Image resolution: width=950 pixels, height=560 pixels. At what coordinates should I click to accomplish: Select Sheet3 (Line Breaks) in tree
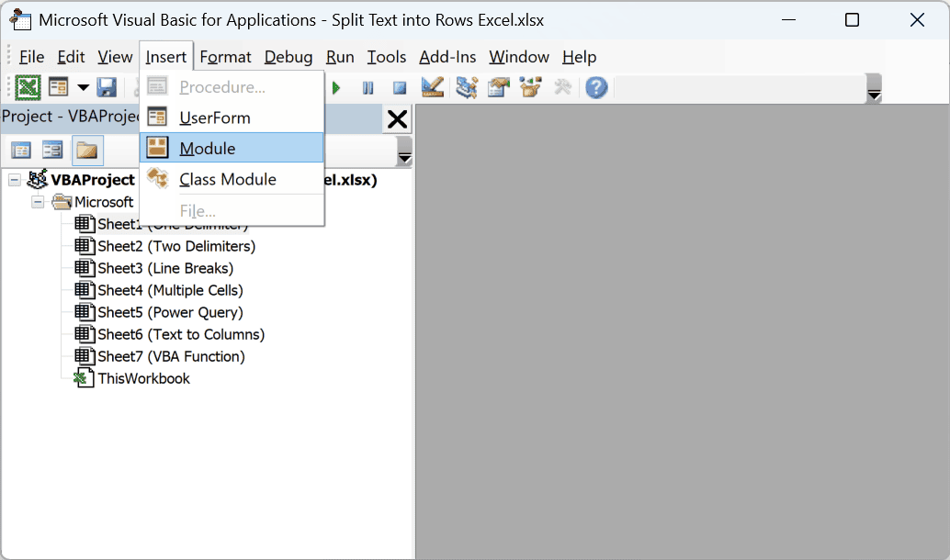(x=165, y=268)
